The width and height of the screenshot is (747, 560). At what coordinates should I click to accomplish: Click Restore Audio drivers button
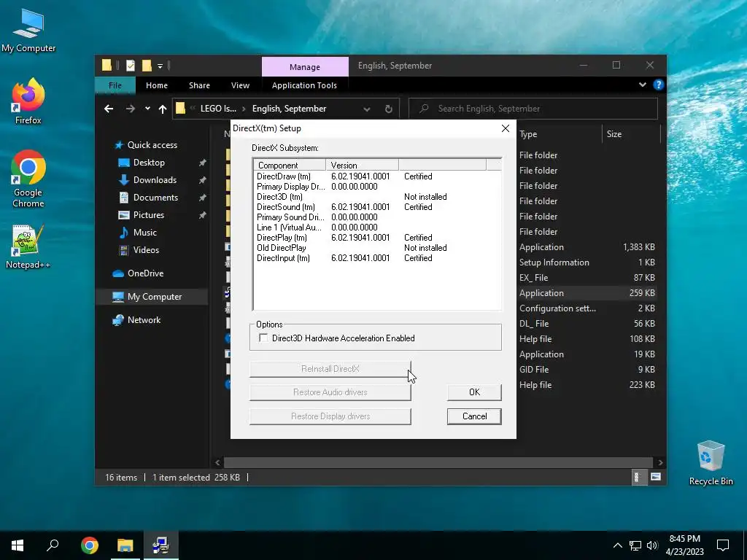(x=330, y=392)
